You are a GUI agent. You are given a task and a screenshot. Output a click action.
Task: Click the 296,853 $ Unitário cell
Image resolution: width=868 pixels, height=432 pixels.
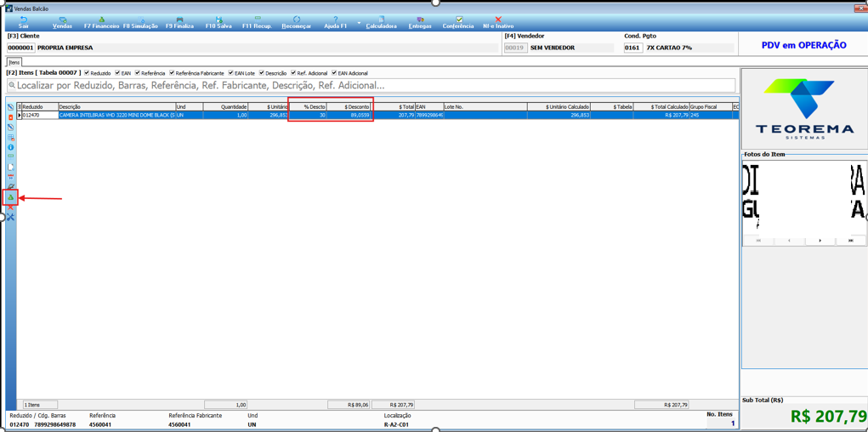point(269,115)
